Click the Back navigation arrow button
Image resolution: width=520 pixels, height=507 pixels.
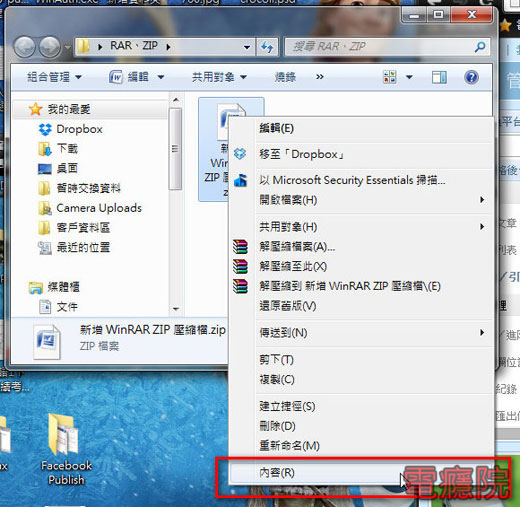[x=24, y=47]
